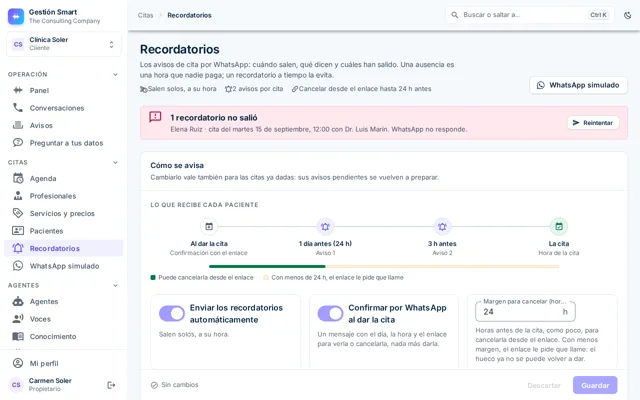Toggle dark mode moon icon
Screen dimensions: 640x400
(628, 15)
